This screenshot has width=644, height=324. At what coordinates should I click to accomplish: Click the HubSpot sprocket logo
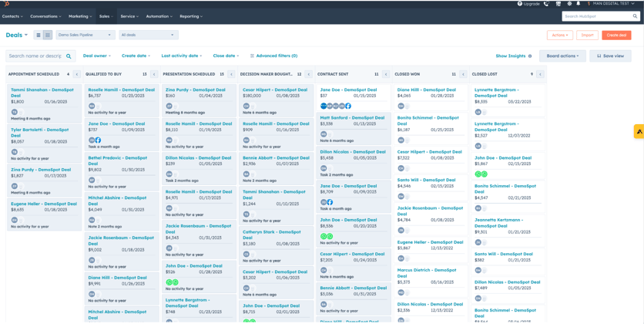(x=6, y=4)
